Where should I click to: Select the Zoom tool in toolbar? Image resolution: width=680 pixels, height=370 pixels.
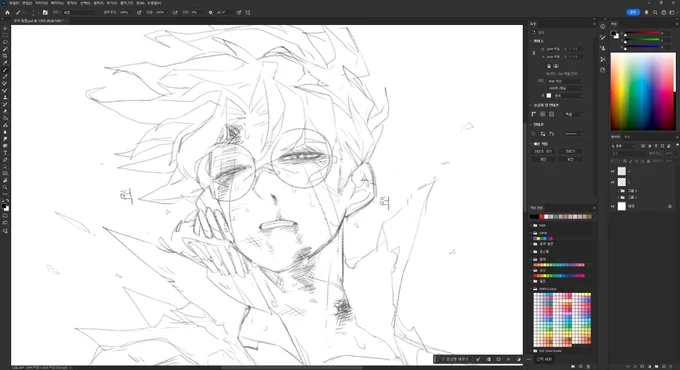click(x=5, y=187)
